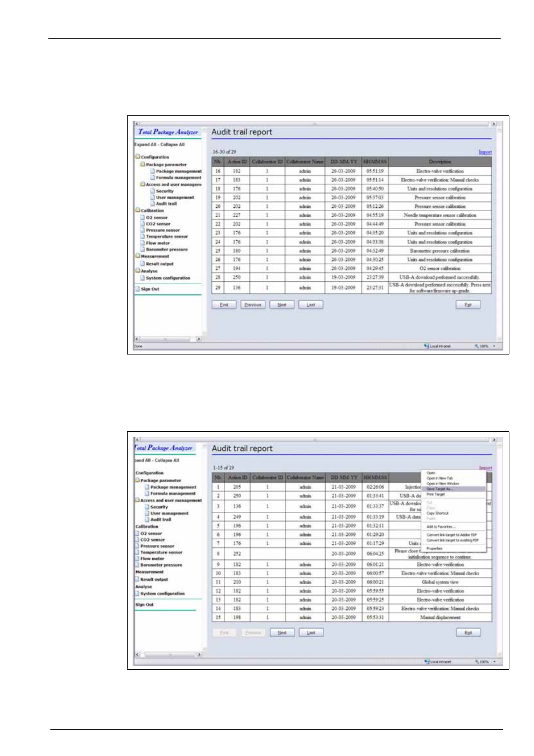Open Security page icon in 16-30 report
The image size is (534, 756).
tap(152, 191)
